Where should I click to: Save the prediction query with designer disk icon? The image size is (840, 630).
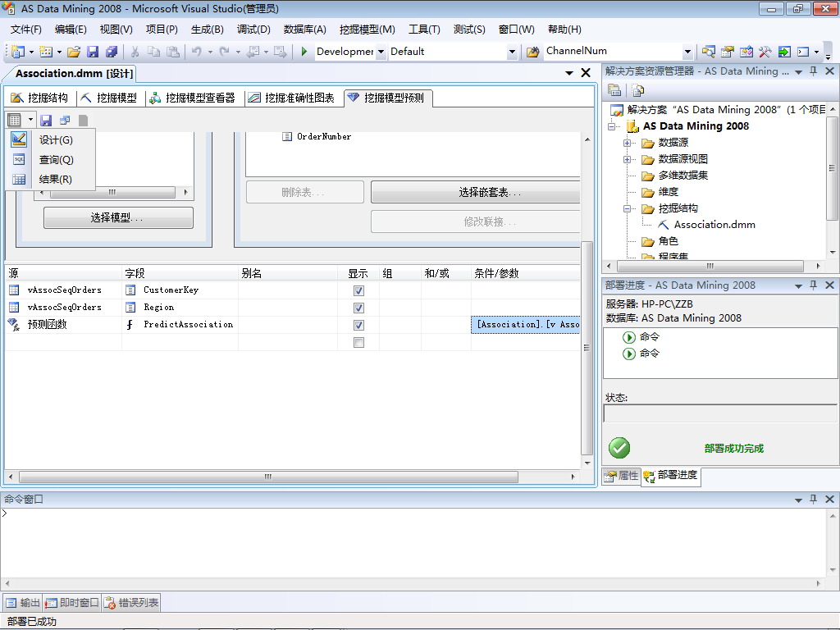[46, 120]
